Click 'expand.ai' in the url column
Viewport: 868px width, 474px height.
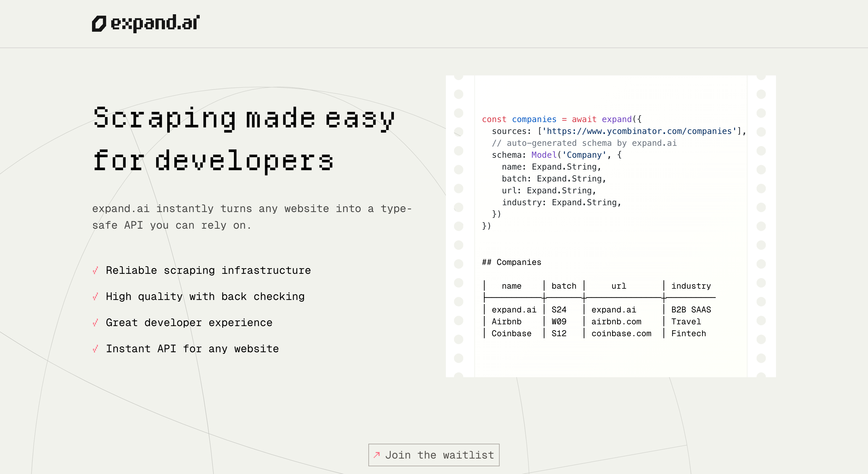coord(614,310)
